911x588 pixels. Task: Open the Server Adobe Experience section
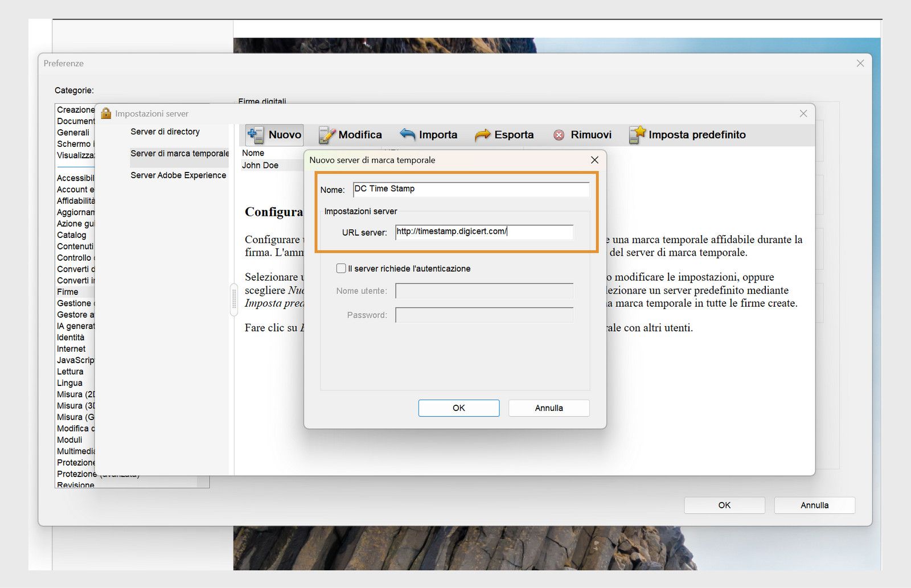tap(178, 175)
